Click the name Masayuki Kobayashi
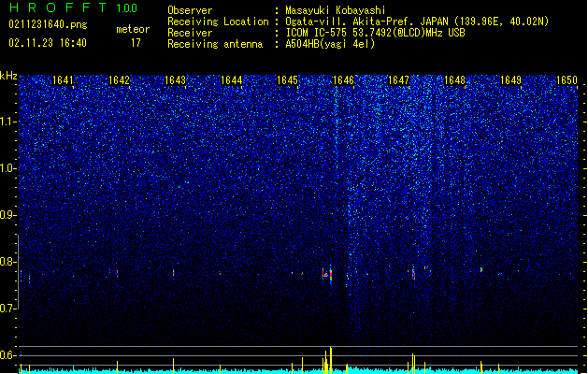 point(336,10)
